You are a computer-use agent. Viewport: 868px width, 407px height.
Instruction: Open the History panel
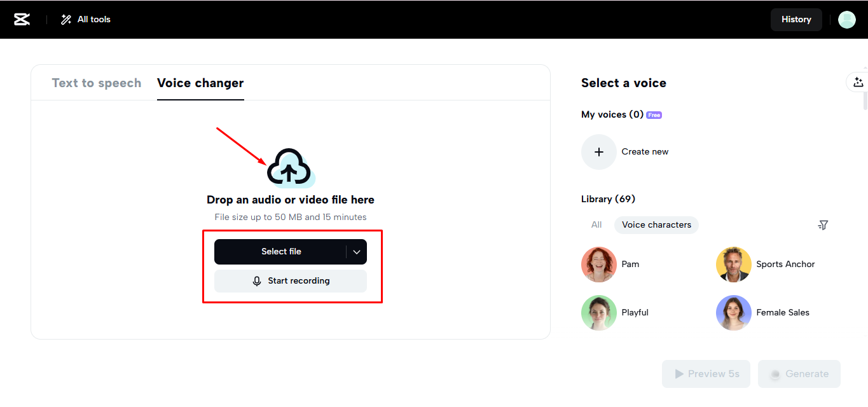[x=796, y=19]
